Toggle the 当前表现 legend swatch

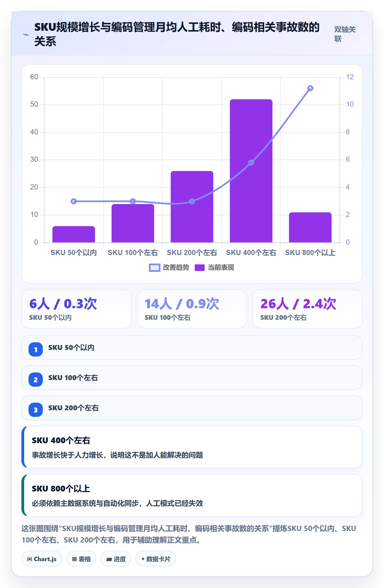(200, 268)
